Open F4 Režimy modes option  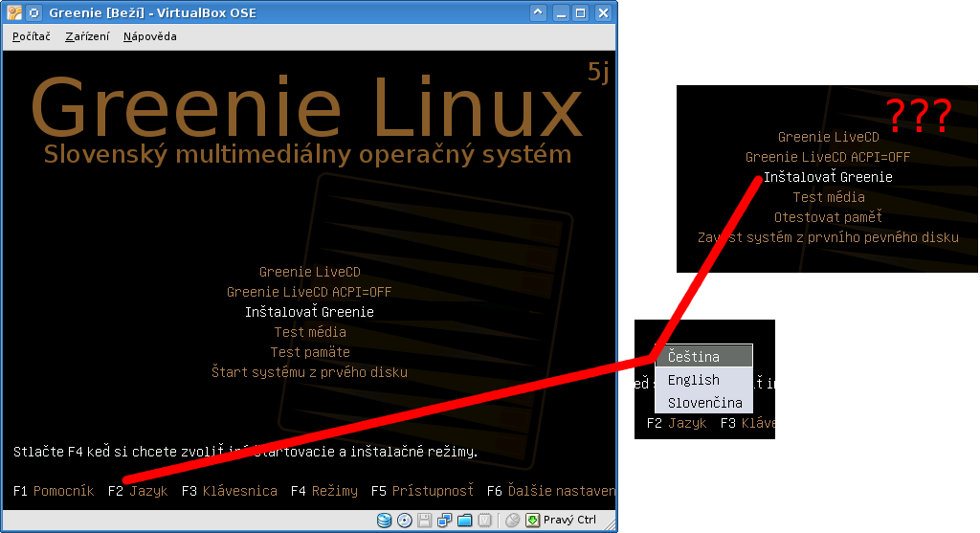pos(324,491)
